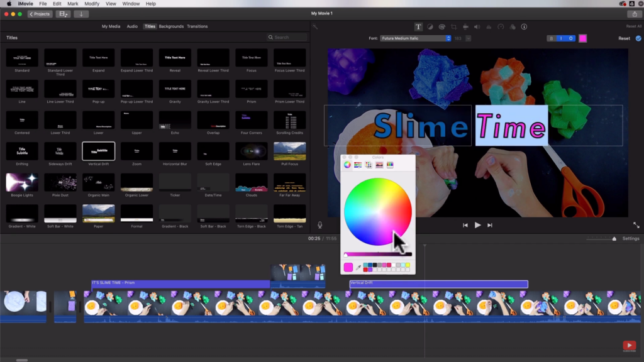The image size is (644, 362).
Task: Open the File menu
Action: (x=43, y=4)
